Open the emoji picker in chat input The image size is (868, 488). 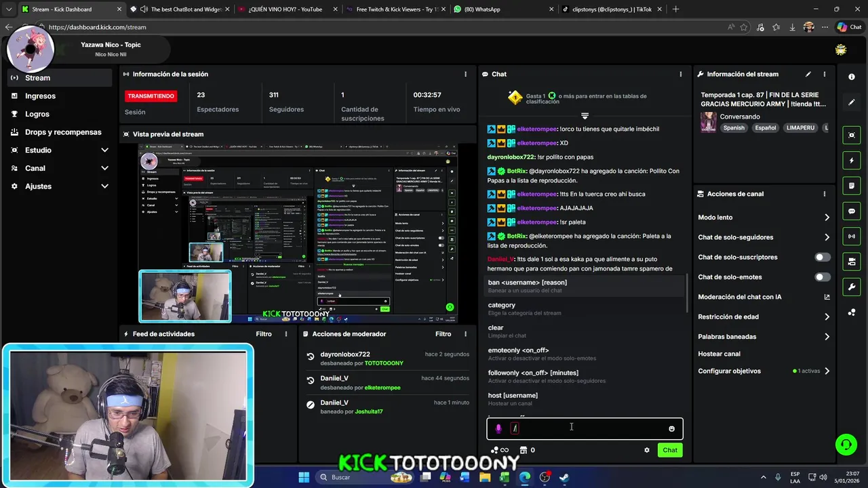(671, 428)
